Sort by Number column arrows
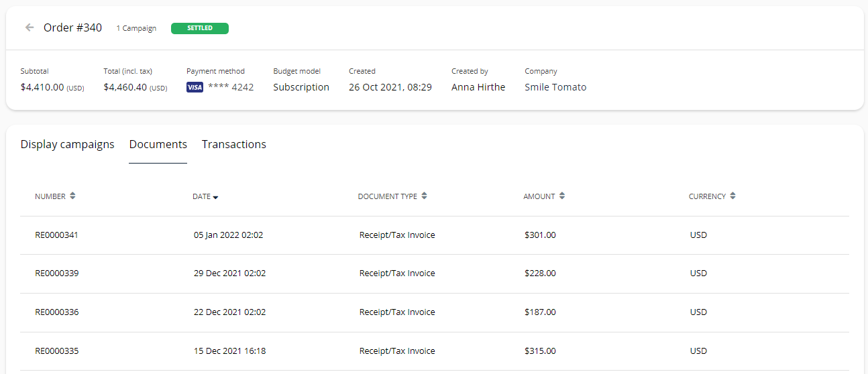The height and width of the screenshot is (374, 868). pos(72,196)
